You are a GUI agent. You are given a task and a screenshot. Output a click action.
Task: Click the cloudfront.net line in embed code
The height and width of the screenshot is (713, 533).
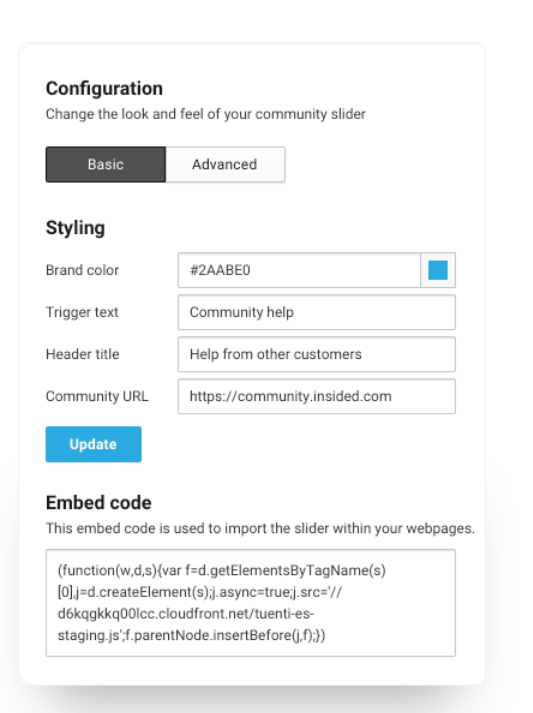point(186,613)
